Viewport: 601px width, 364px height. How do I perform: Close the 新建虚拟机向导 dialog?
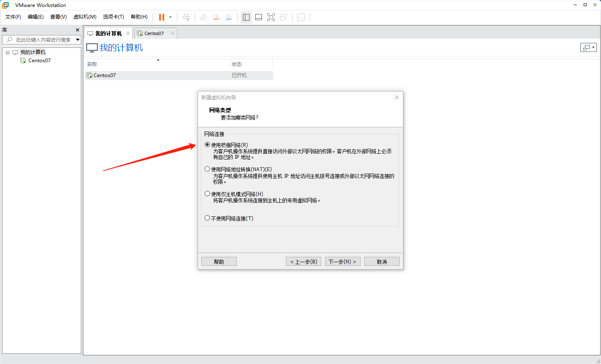click(x=397, y=97)
